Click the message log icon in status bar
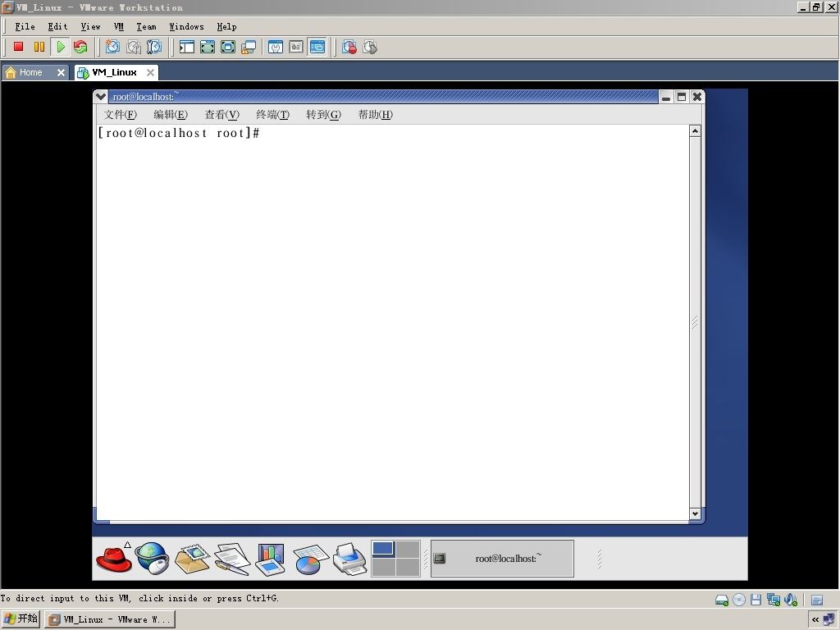The image size is (840, 630). click(x=817, y=600)
